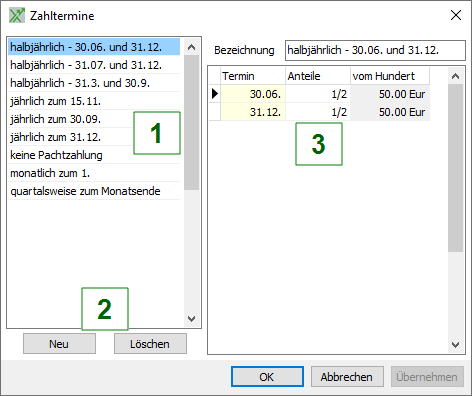This screenshot has height=396, width=472.
Task: Click the Übernehmen button
Action: 427,377
